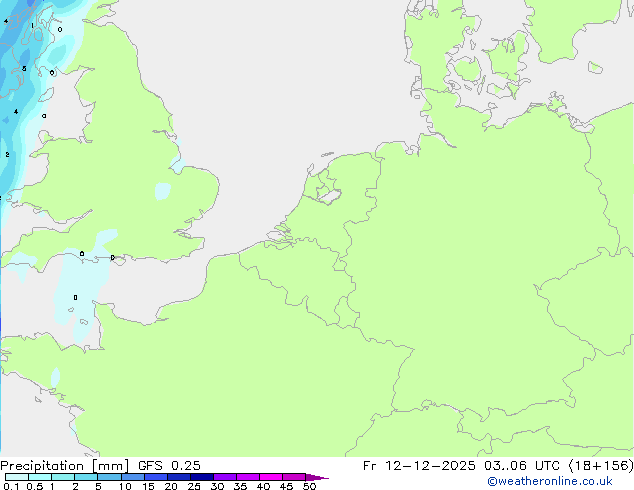The height and width of the screenshot is (490, 634).
Task: Click the legend value "40"
Action: click(263, 486)
